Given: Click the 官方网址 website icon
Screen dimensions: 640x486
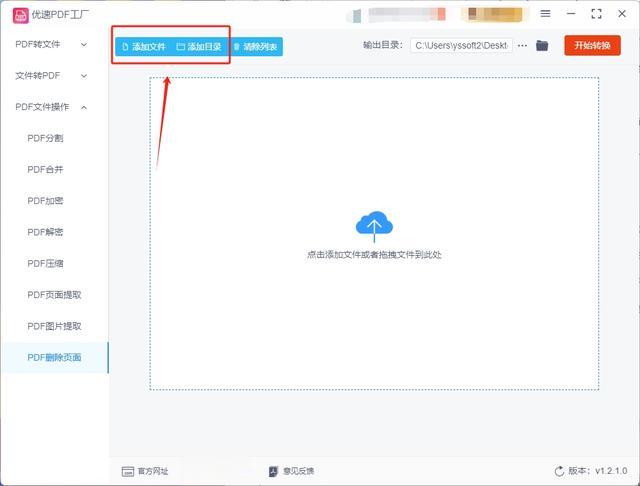Looking at the screenshot, I should 128,471.
